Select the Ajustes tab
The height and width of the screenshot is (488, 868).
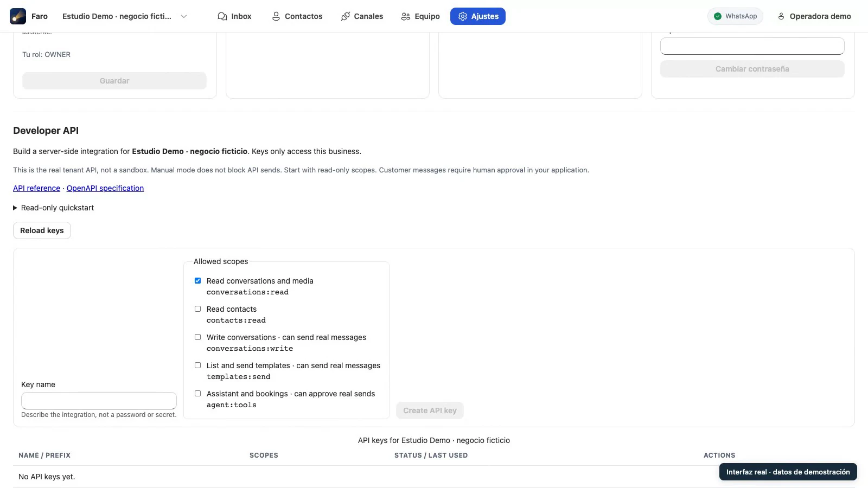point(478,16)
